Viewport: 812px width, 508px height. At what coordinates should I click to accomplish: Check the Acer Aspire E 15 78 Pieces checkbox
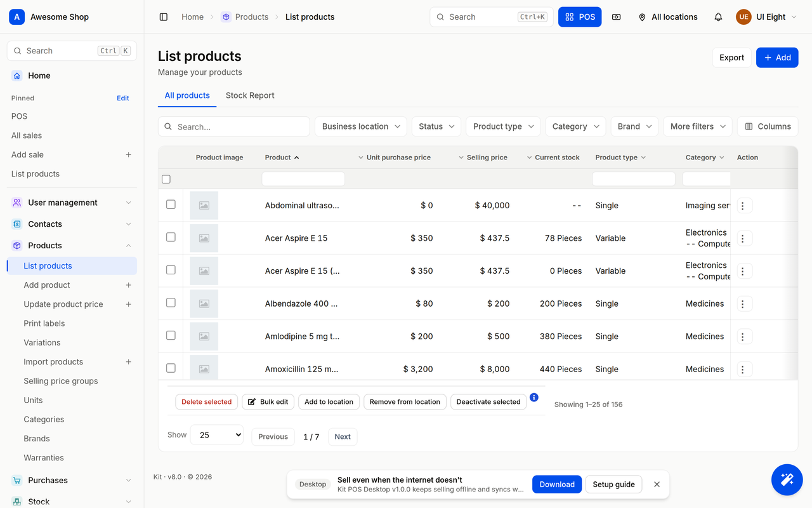tap(171, 237)
